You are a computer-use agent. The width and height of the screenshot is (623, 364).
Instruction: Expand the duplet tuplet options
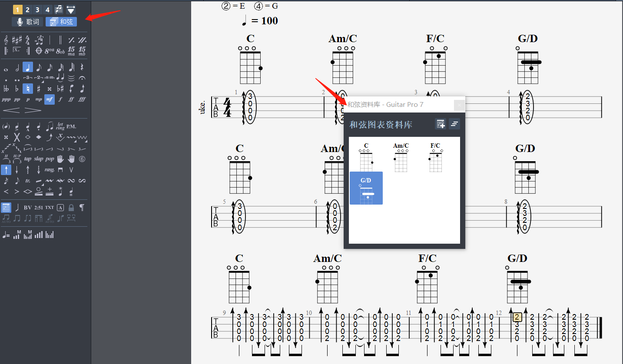click(x=39, y=78)
